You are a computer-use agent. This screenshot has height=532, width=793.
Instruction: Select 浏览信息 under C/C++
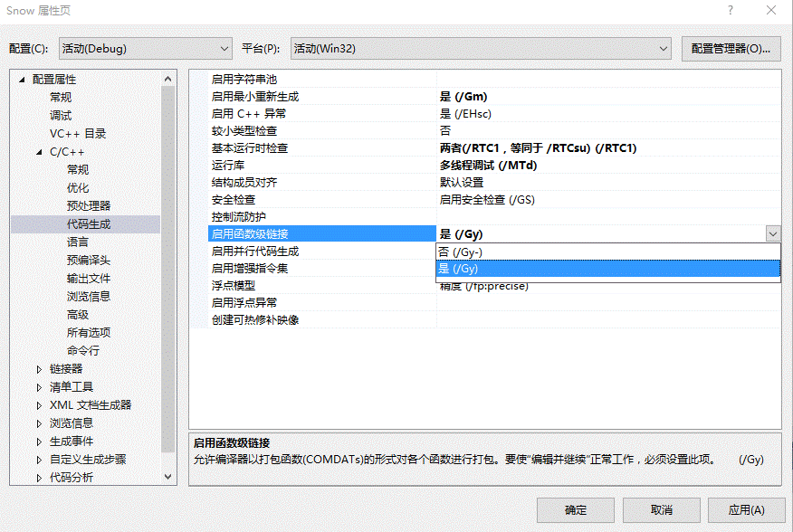[89, 297]
